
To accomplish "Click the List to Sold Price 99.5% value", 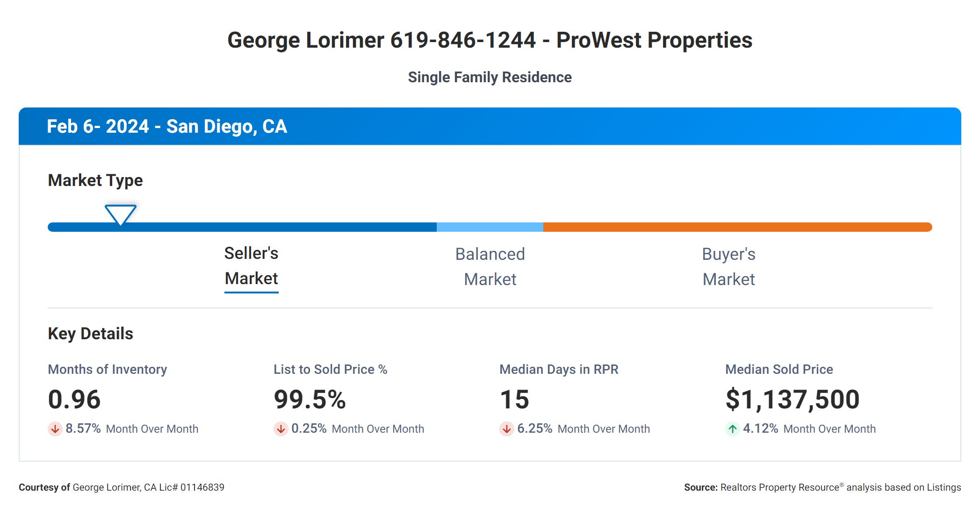I will coord(310,400).
